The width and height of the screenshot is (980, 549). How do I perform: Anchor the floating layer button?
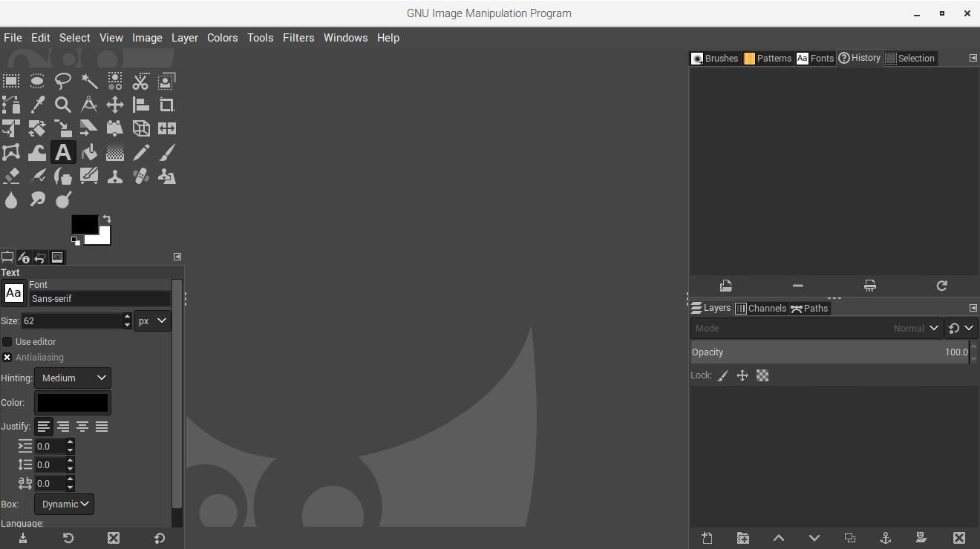[886, 538]
